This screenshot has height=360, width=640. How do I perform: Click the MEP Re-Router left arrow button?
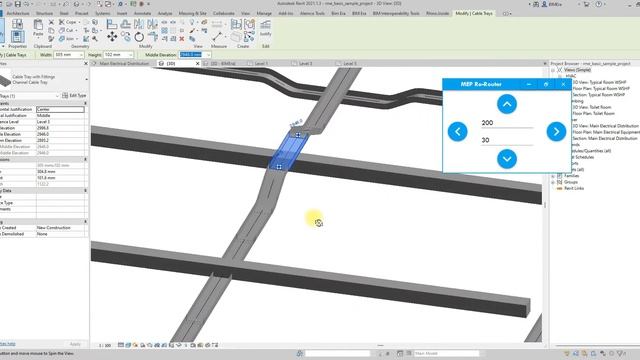[x=458, y=131]
